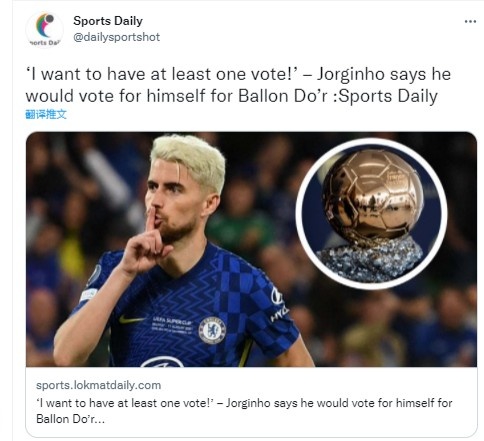The width and height of the screenshot is (484, 441).
Task: Click the silver base of the trophy
Action: click(369, 260)
